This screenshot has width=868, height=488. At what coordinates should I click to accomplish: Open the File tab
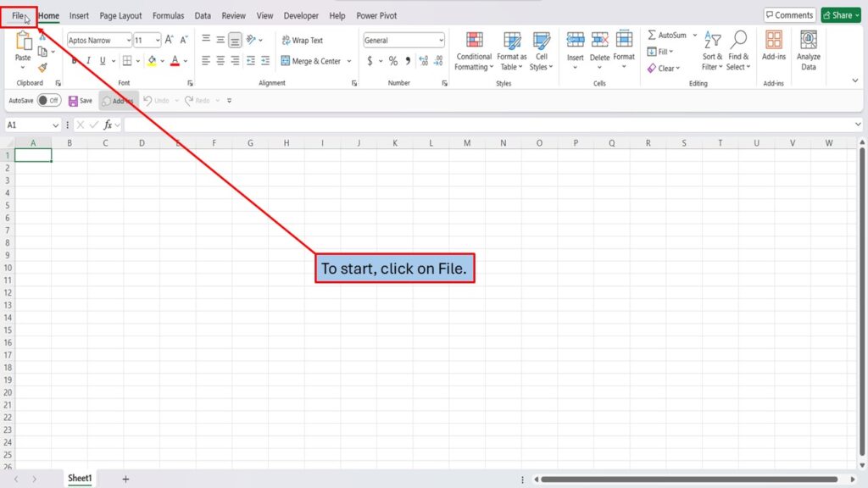point(18,15)
